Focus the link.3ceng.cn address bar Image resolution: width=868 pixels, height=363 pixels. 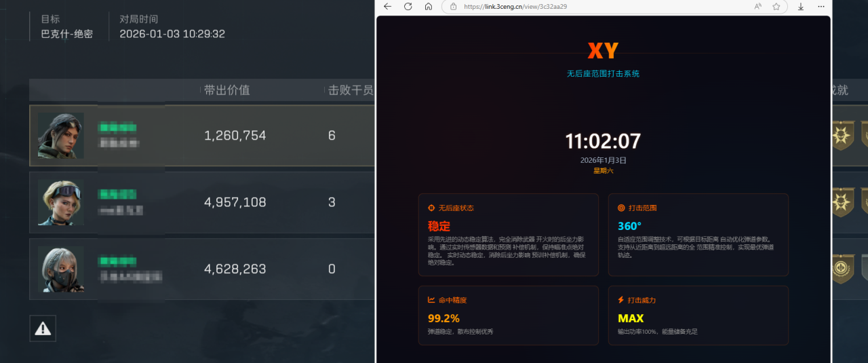click(614, 6)
